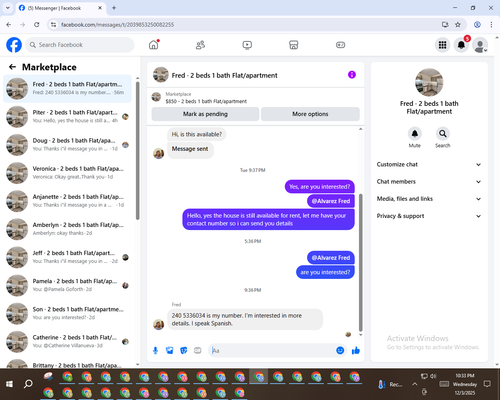Open the notifications bell in the header
This screenshot has width=500, height=400.
click(x=461, y=45)
